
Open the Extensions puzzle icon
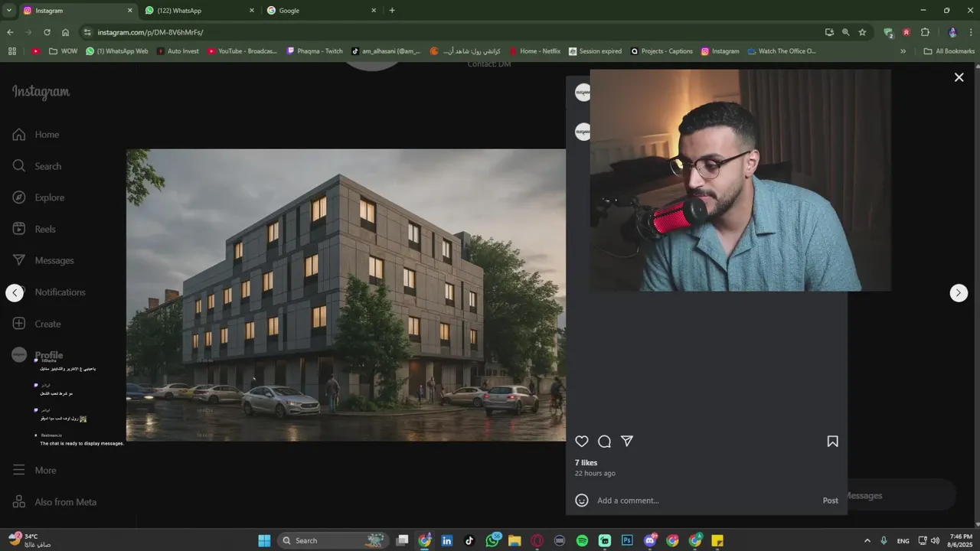pyautogui.click(x=925, y=32)
